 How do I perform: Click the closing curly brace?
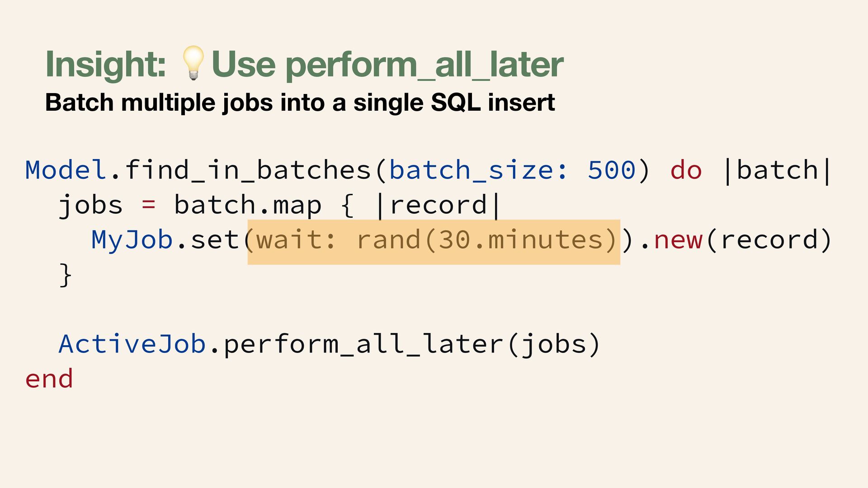coord(66,275)
